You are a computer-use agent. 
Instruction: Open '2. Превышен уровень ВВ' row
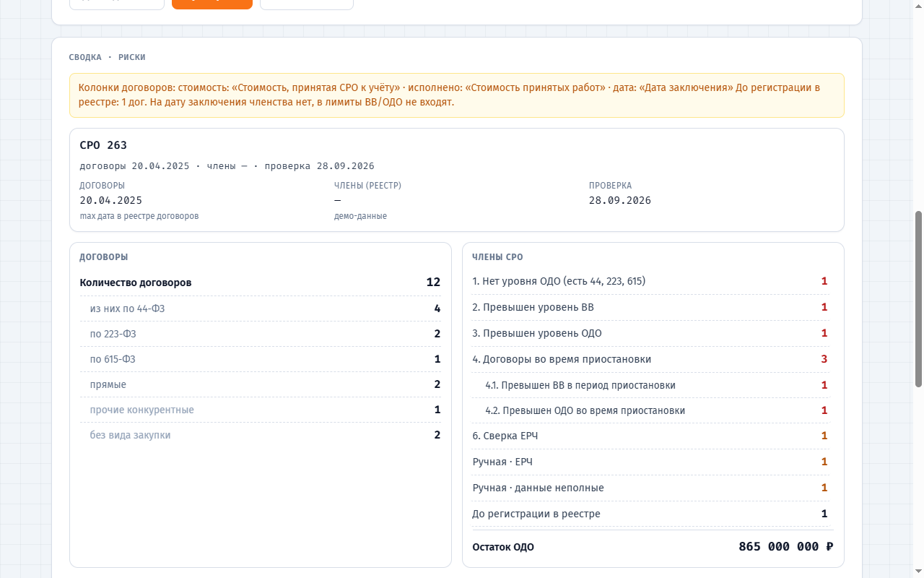click(650, 307)
